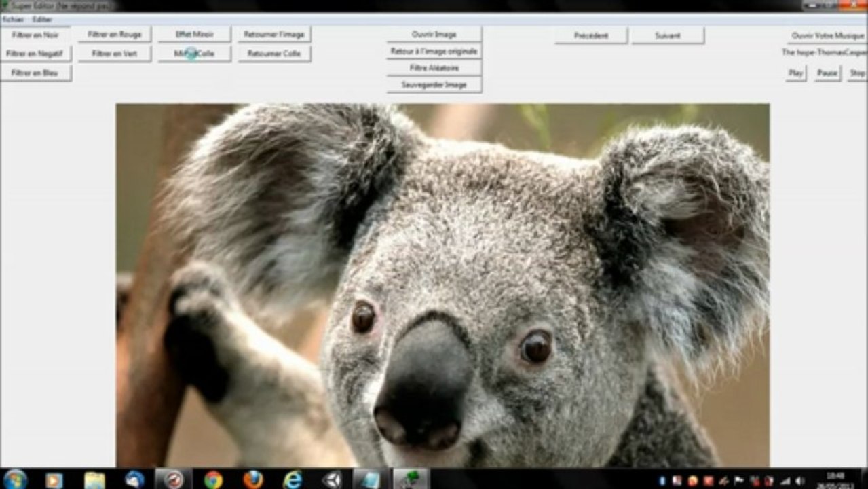Play the music

tap(796, 73)
